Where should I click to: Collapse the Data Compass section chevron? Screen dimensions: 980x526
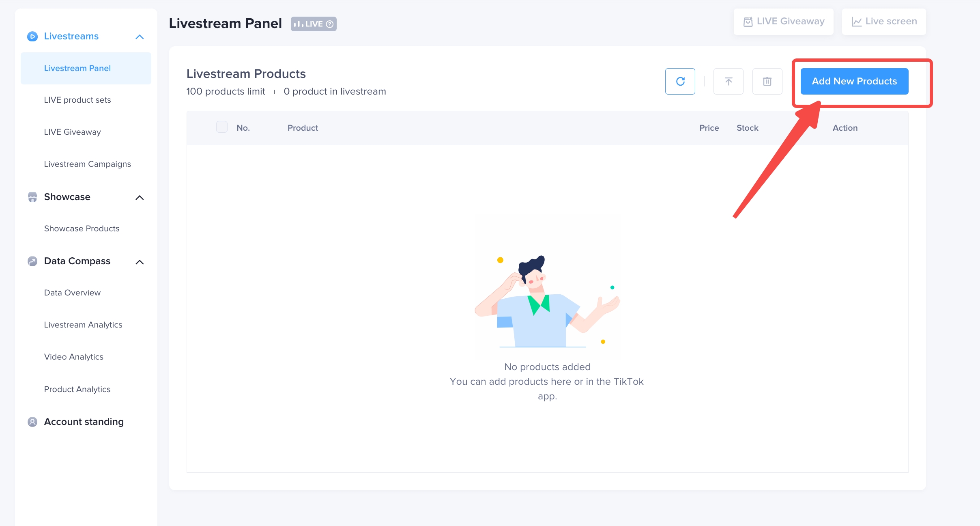pos(140,262)
